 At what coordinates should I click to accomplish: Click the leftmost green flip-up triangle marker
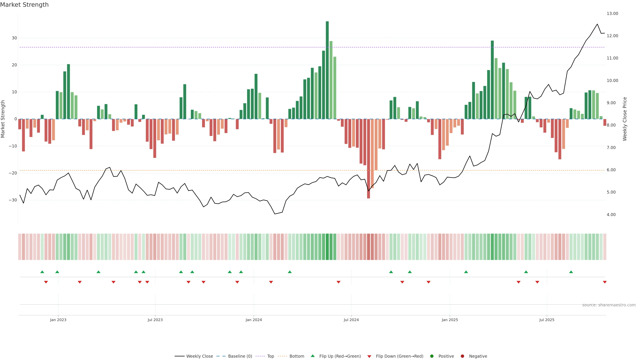pyautogui.click(x=42, y=272)
